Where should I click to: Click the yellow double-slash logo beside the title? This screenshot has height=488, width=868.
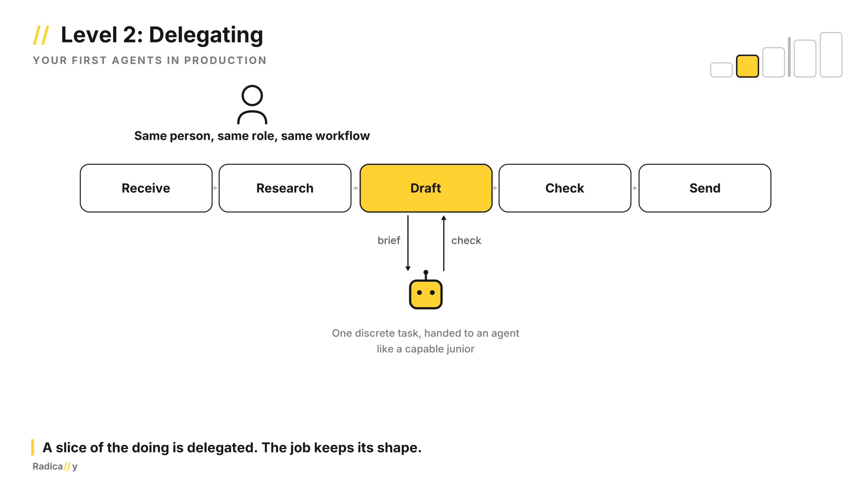tap(41, 35)
